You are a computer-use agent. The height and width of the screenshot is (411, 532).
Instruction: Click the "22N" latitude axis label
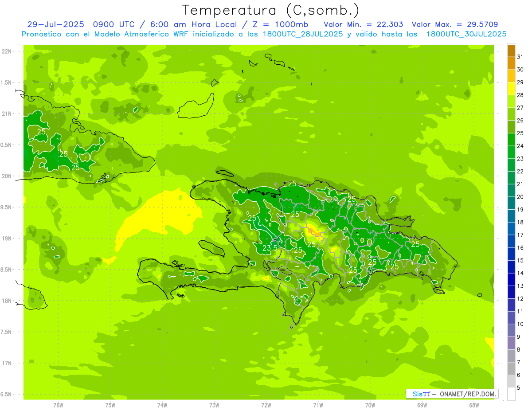click(x=7, y=51)
